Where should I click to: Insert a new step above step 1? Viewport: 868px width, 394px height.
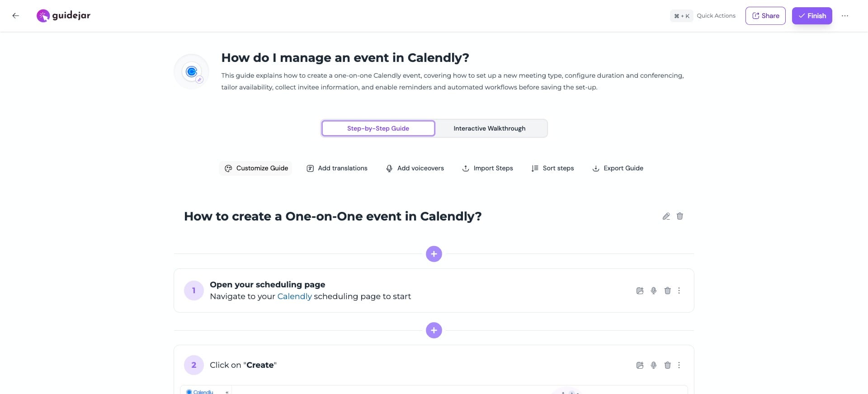434,253
